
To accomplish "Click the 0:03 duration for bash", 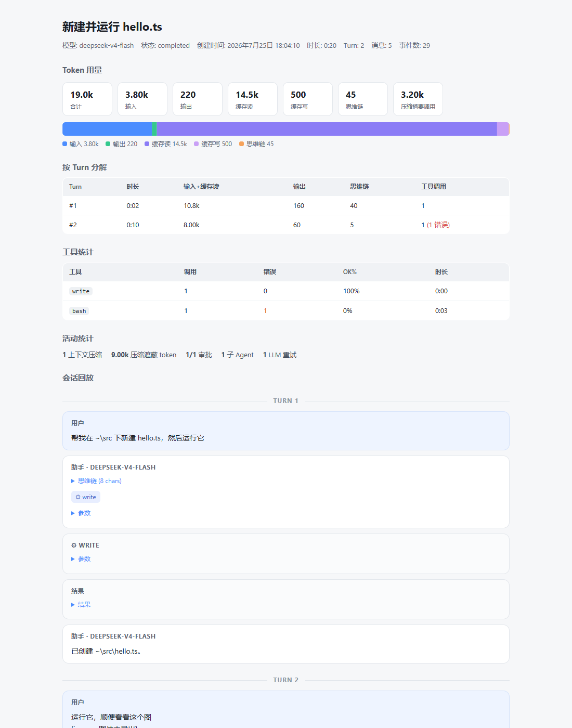I will coord(441,311).
